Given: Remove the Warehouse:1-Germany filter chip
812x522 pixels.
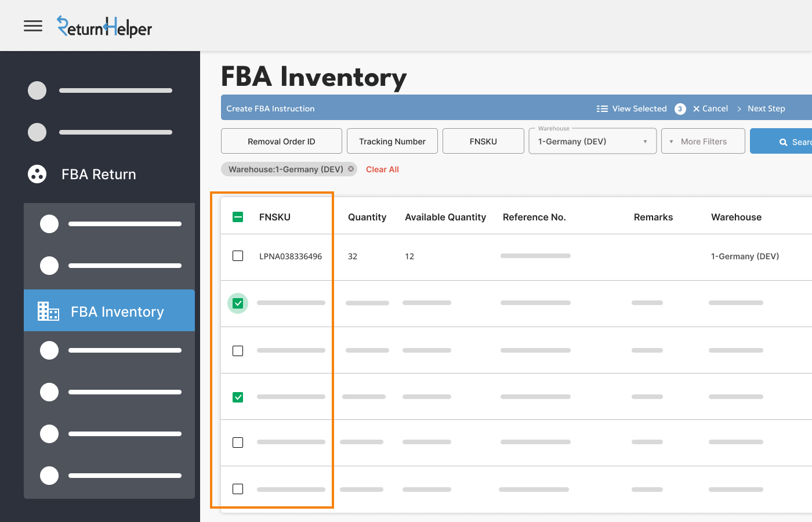Looking at the screenshot, I should click(x=351, y=169).
